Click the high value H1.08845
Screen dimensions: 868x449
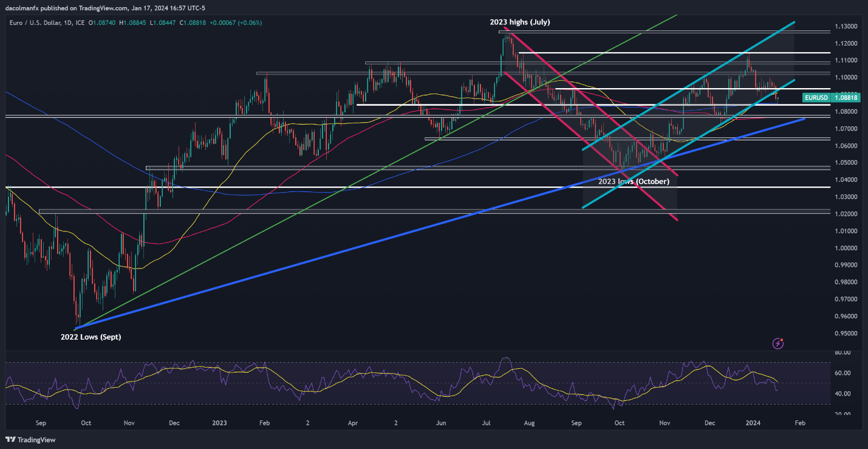[x=134, y=23]
